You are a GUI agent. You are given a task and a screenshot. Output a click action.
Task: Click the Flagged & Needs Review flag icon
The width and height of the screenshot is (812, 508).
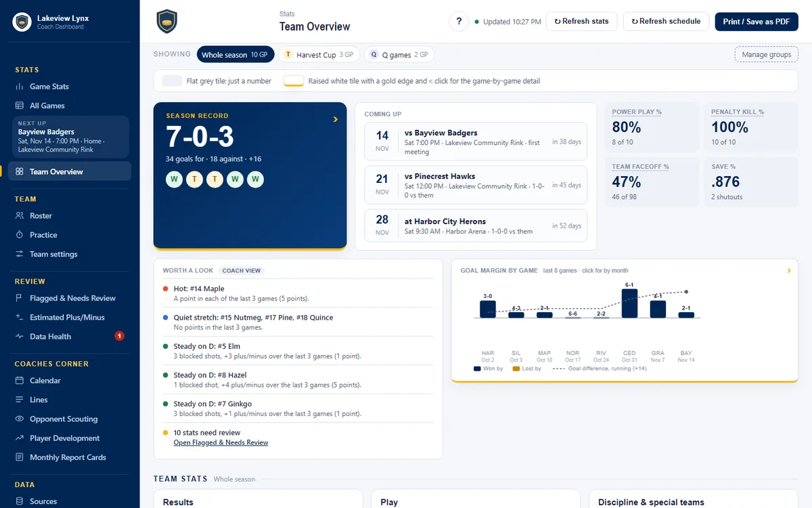[20, 299]
